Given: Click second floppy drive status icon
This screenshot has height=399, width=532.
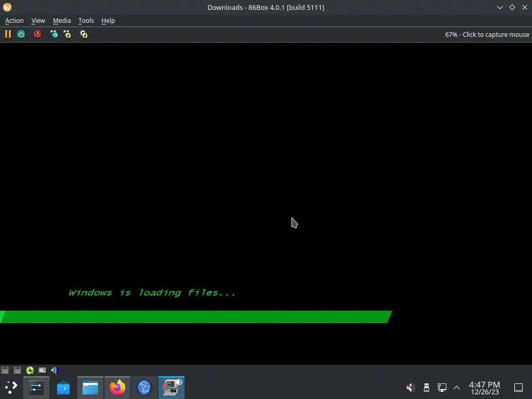Looking at the screenshot, I should tap(17, 370).
